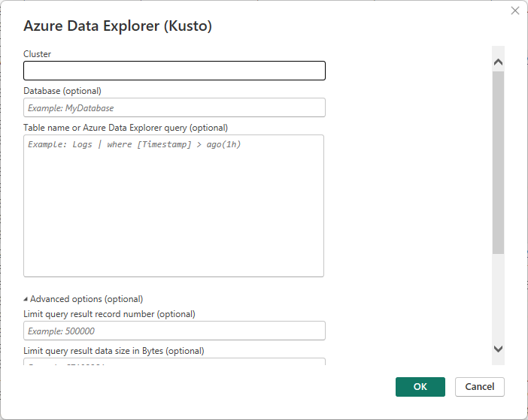The width and height of the screenshot is (528, 420).
Task: Click 'Table name or Azure Data Explorer query' label
Action: [x=126, y=128]
